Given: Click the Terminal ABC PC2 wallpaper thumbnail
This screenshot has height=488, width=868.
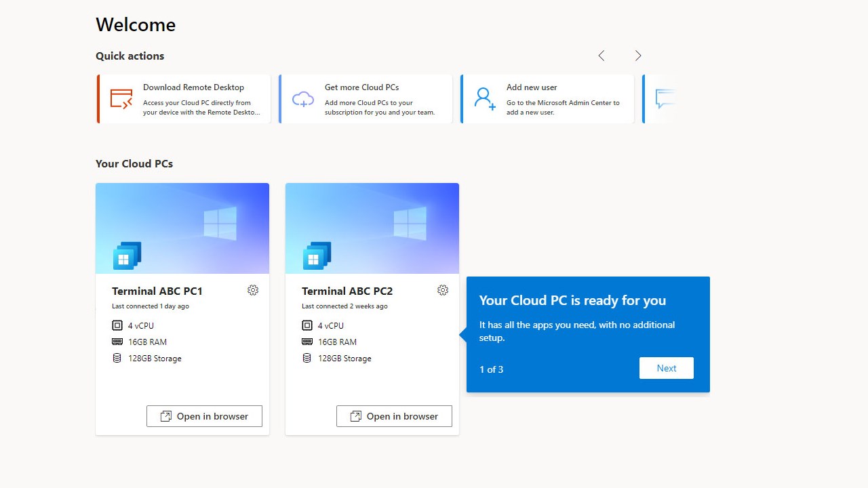Looking at the screenshot, I should [372, 228].
